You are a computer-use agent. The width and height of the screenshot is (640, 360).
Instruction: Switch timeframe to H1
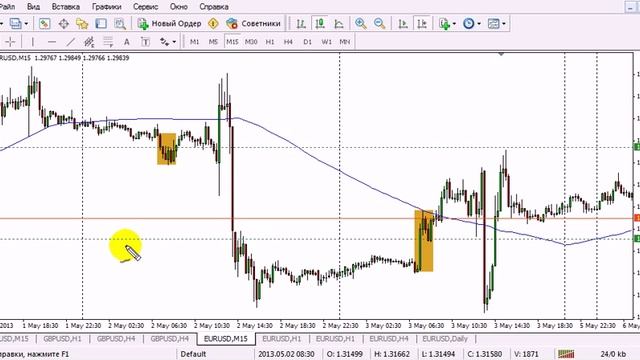tap(270, 42)
